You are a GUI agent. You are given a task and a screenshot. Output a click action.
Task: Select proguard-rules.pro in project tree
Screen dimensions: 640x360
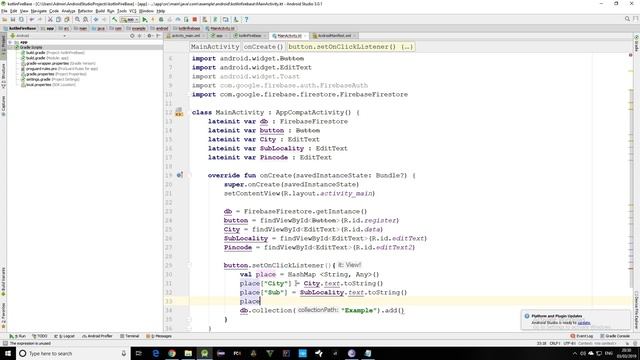pyautogui.click(x=59, y=69)
